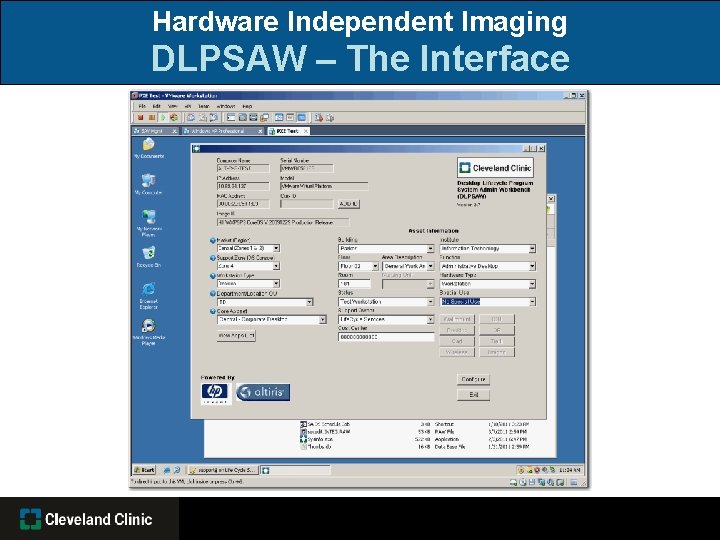
Task: Click the VMware take snapshot toolbar icon
Action: [191, 118]
